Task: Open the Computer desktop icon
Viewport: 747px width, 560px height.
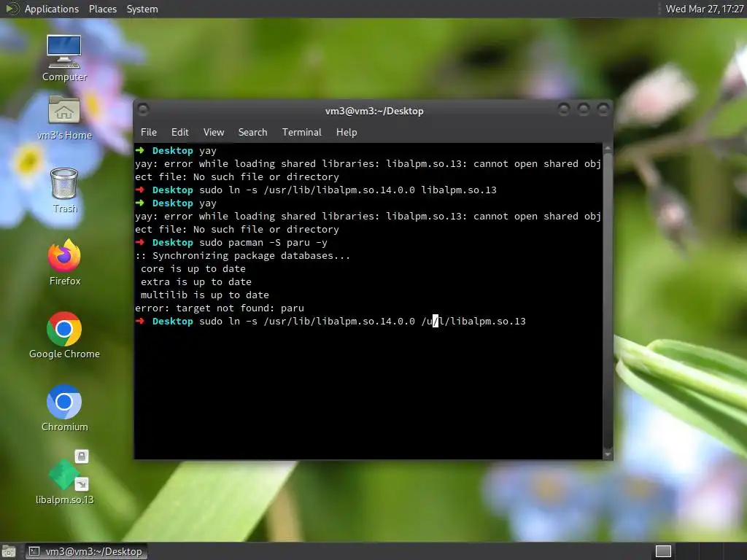Action: pos(64,58)
